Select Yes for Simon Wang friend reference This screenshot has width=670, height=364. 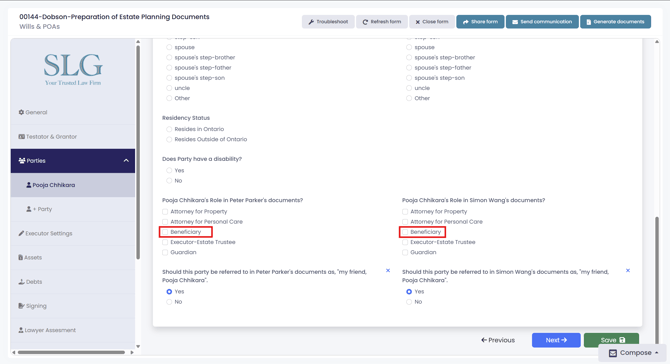(409, 292)
